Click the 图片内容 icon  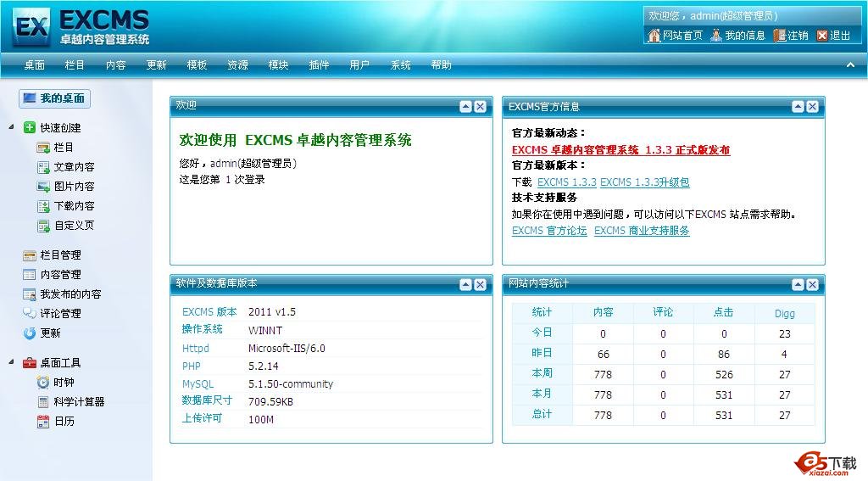tap(43, 186)
